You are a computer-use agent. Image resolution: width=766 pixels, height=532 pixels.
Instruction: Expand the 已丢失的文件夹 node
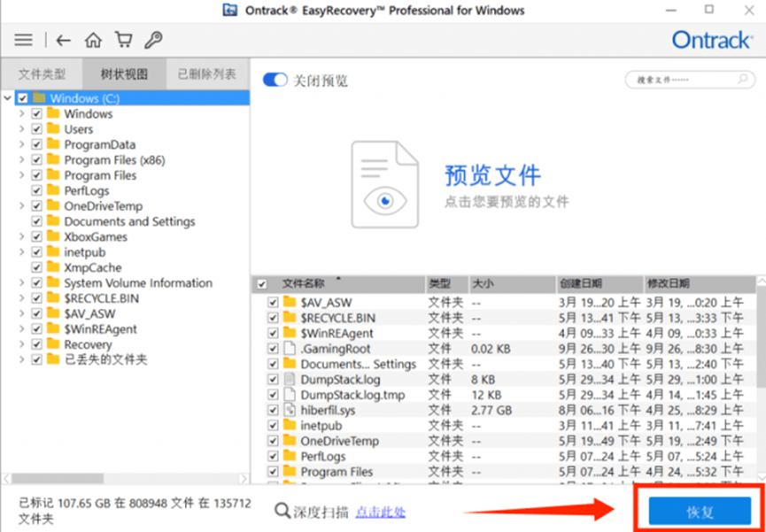(x=21, y=360)
